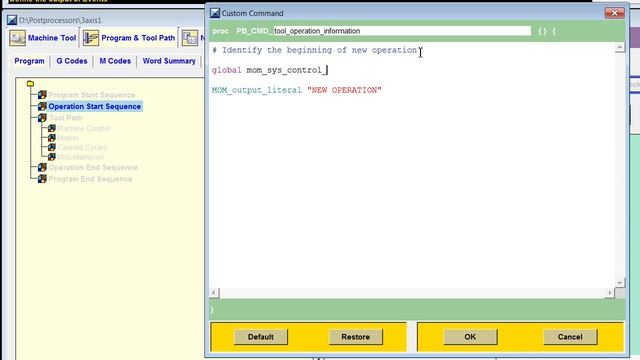Click the Miscellaneous tree item

tap(80, 156)
